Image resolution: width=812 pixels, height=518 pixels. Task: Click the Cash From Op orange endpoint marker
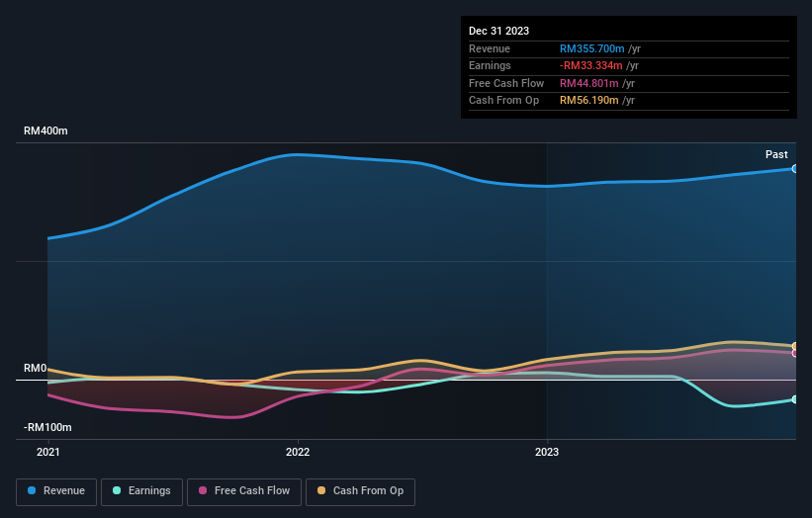pyautogui.click(x=794, y=346)
